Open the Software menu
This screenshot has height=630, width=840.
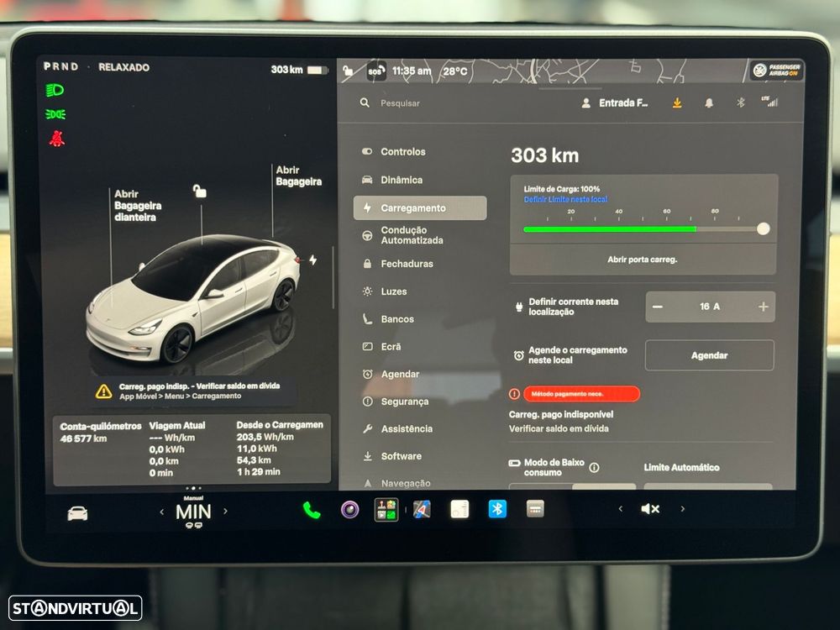tap(391, 456)
